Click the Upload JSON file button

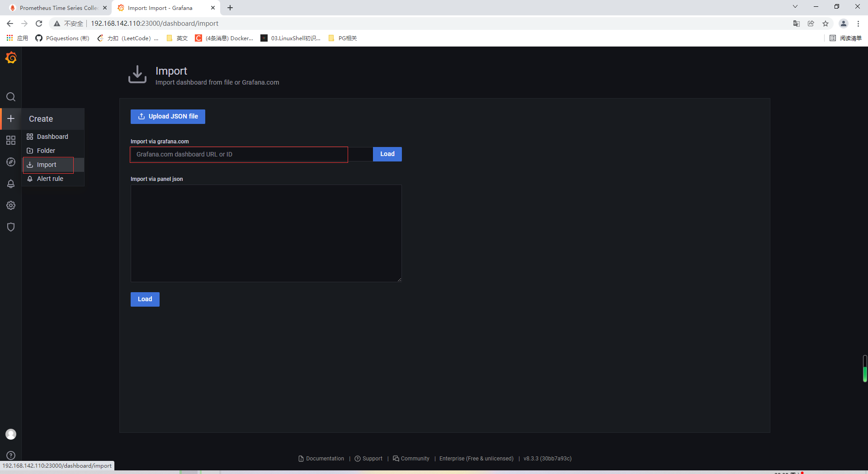168,117
